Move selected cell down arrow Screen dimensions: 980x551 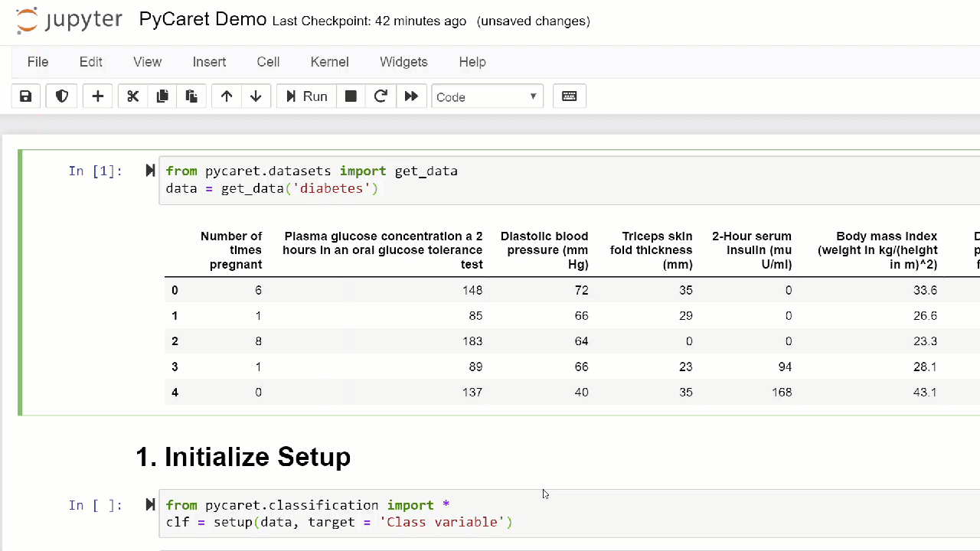click(x=256, y=96)
